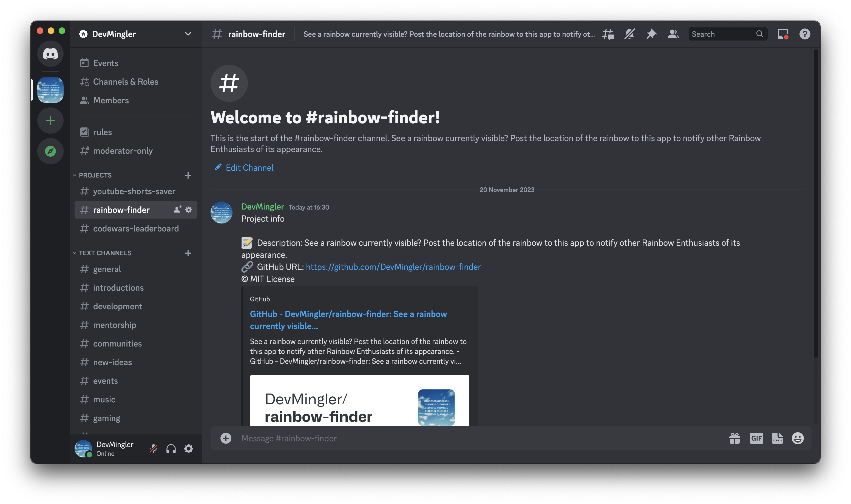Click the Today at 16:30 timestamp
This screenshot has height=504, width=851.
tap(309, 207)
